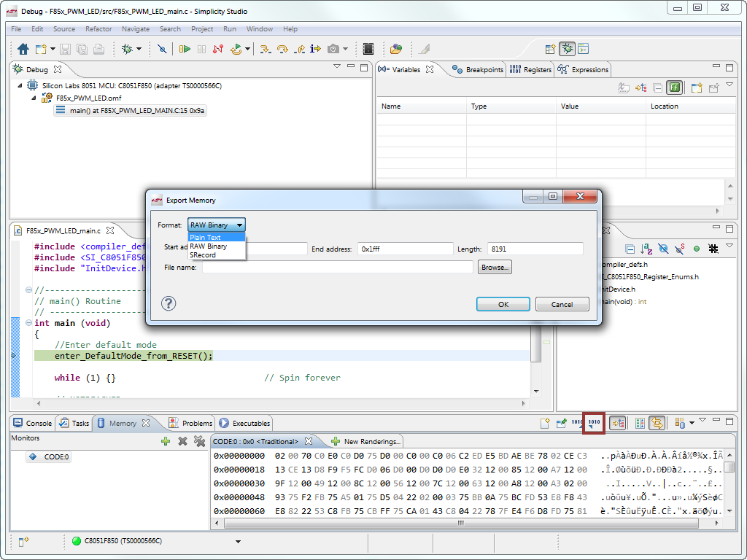
Task: Click the Disconnect debug session icon
Action: pyautogui.click(x=219, y=48)
